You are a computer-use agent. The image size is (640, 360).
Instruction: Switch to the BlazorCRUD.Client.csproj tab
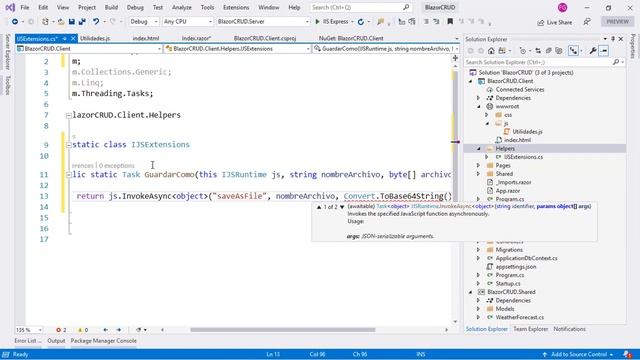(x=265, y=38)
